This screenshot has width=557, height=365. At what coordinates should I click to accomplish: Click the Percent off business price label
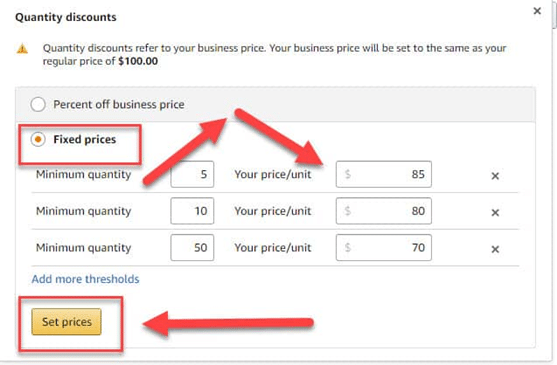(119, 104)
